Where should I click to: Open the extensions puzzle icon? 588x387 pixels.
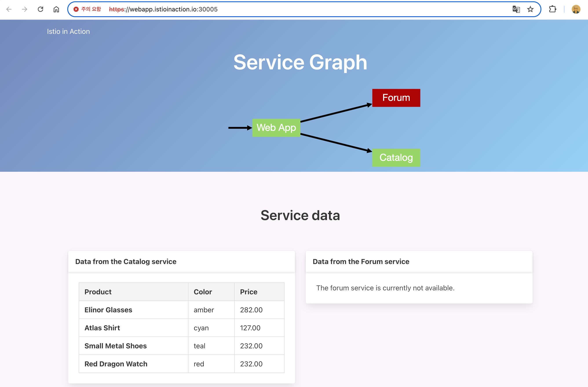(x=552, y=9)
